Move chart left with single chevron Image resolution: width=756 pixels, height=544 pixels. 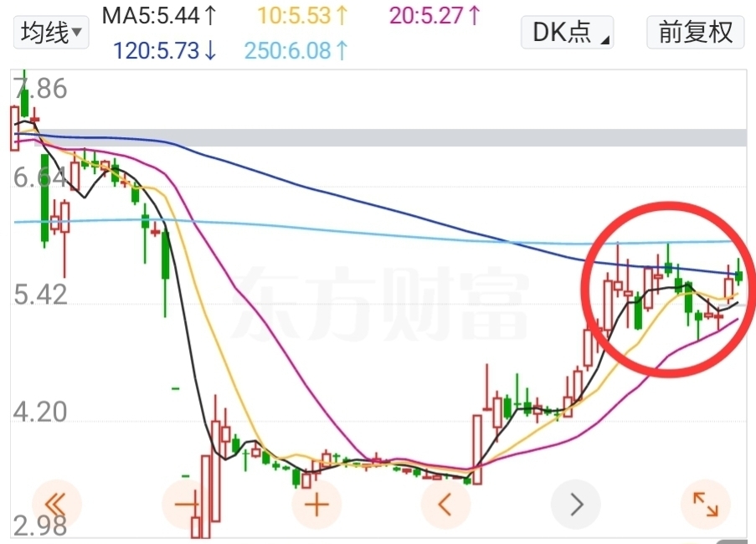point(446,505)
